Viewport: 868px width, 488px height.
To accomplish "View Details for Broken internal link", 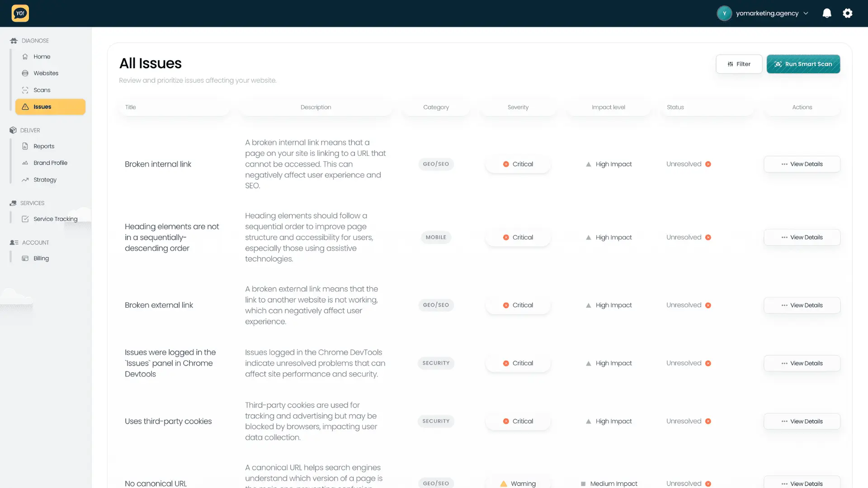I will pyautogui.click(x=802, y=164).
